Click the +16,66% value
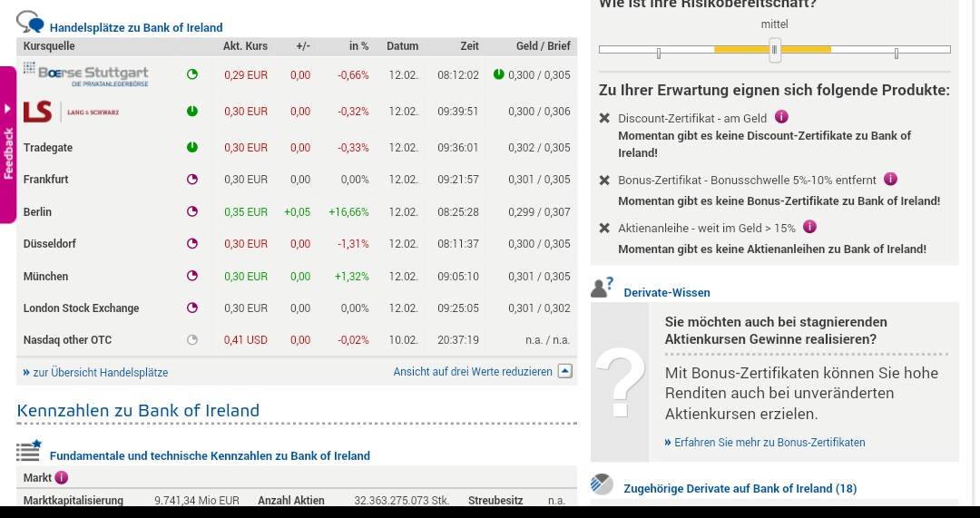Viewport: 980px width, 518px height. click(x=348, y=211)
